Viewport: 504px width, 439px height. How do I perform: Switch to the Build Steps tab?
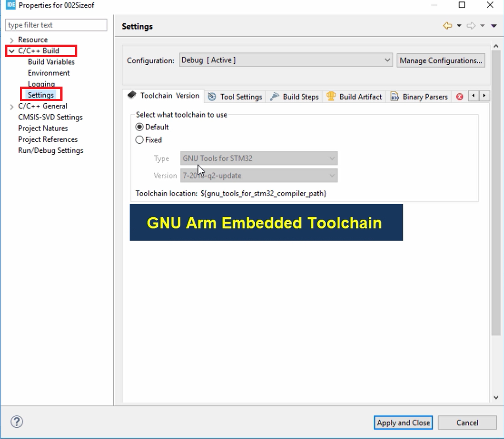tap(294, 97)
